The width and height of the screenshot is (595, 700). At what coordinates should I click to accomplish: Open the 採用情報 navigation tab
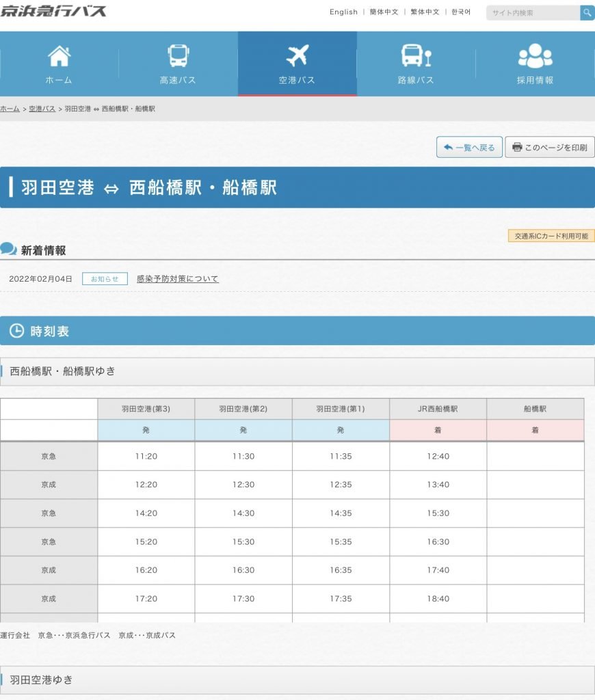[x=535, y=65]
